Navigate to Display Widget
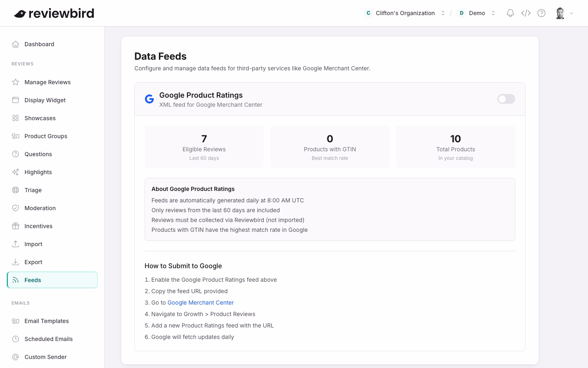 pyautogui.click(x=52, y=100)
